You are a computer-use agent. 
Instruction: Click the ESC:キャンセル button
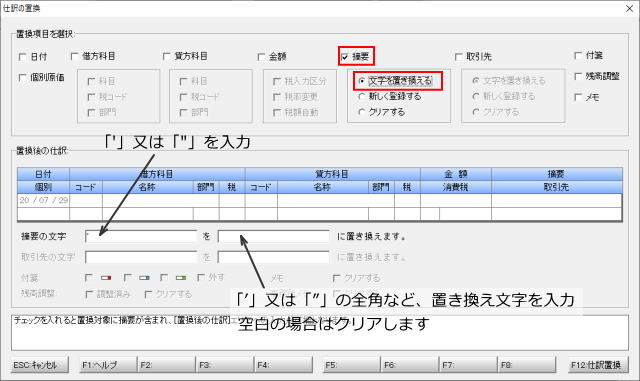tap(40, 365)
